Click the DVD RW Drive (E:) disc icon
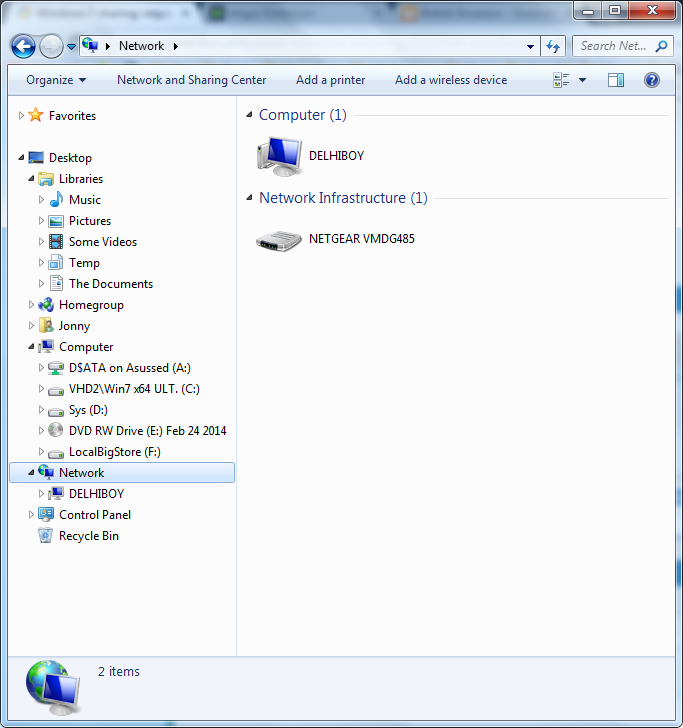The width and height of the screenshot is (683, 728). [x=56, y=430]
